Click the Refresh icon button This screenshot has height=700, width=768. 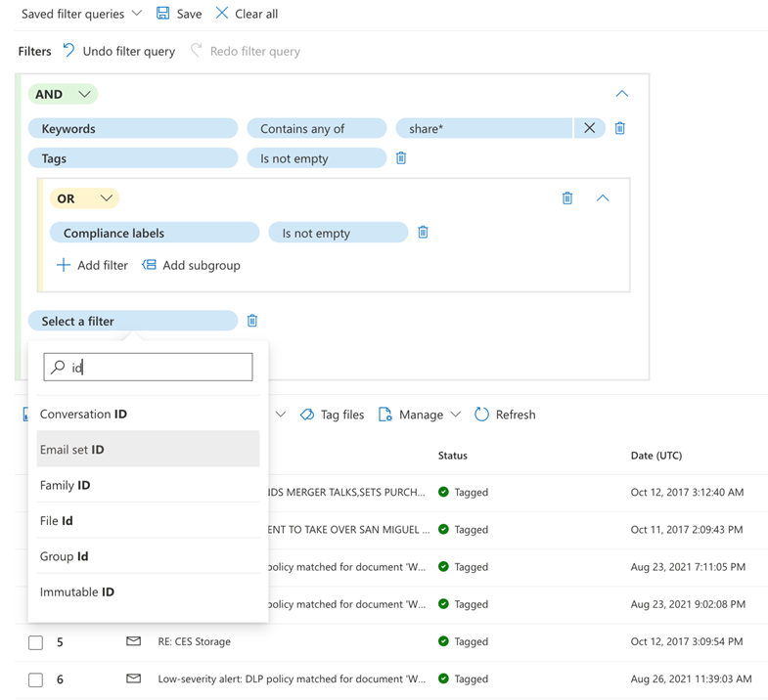(x=481, y=415)
